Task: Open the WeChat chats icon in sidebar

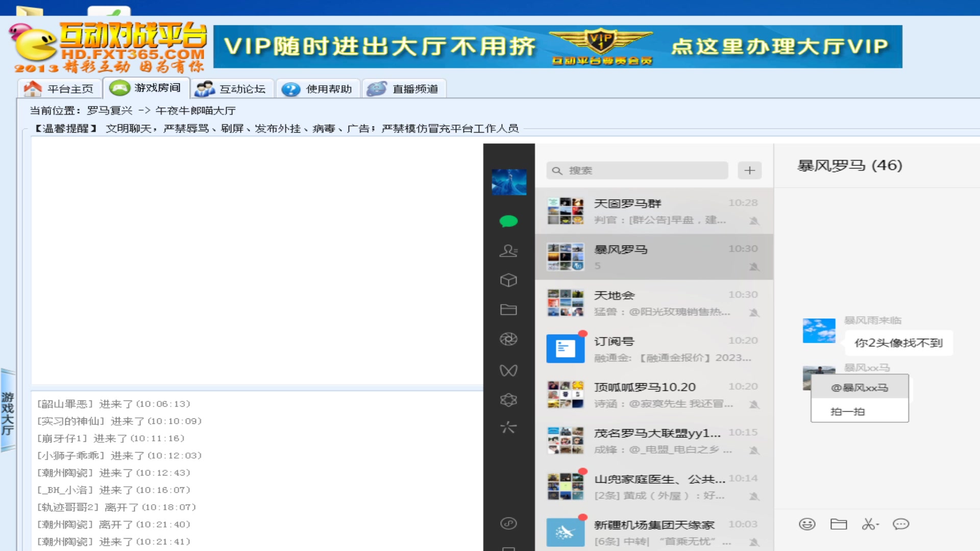Action: coord(508,221)
